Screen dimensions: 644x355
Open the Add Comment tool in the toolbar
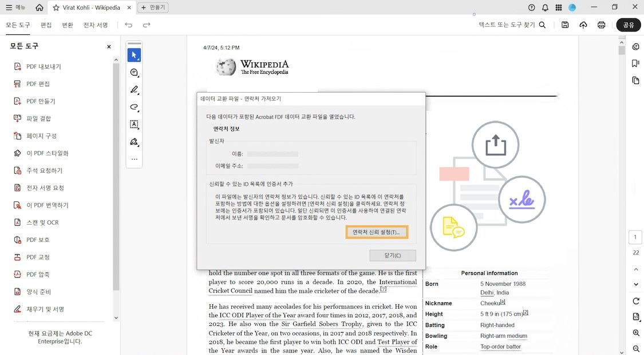[x=134, y=72]
